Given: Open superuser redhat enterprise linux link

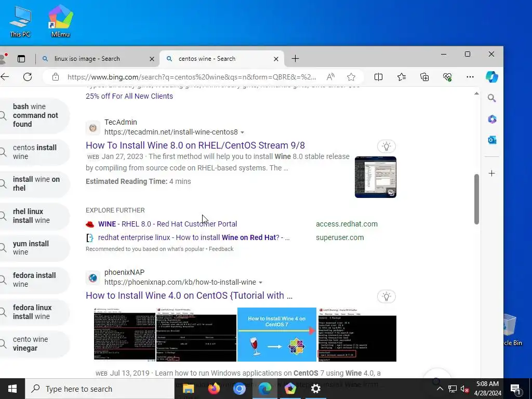Looking at the screenshot, I should click(x=194, y=237).
